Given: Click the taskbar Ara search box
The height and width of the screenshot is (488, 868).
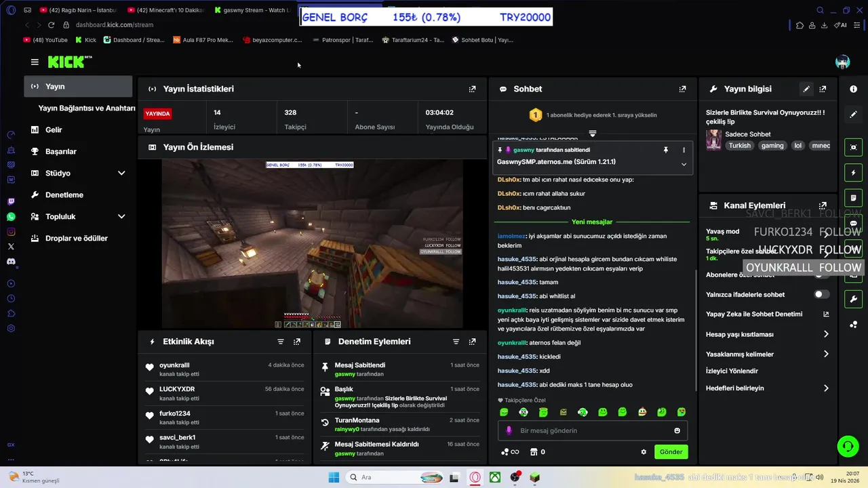Looking at the screenshot, I should click(x=395, y=477).
